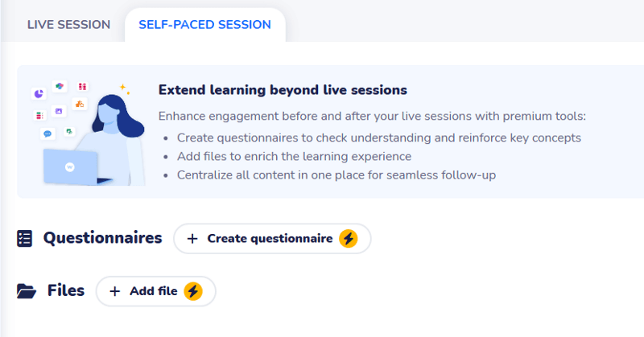
Task: Click the "Add files to enrich" bullet text
Action: [294, 156]
